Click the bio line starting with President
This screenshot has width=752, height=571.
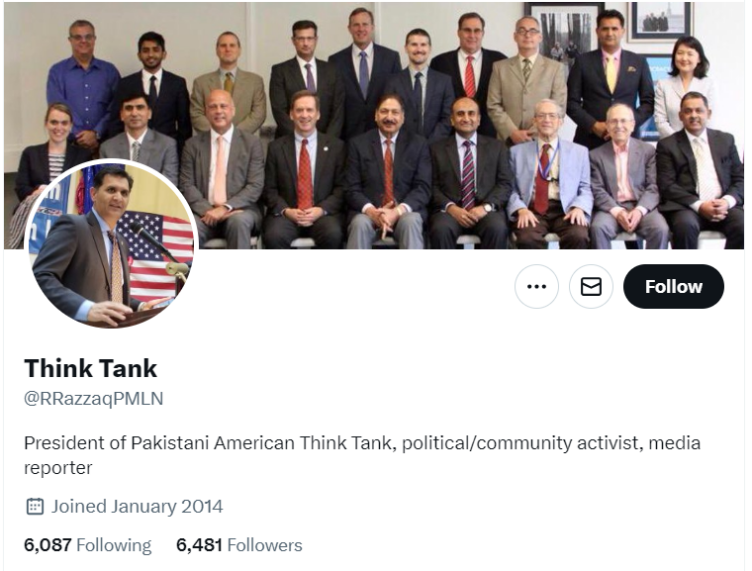pyautogui.click(x=362, y=443)
